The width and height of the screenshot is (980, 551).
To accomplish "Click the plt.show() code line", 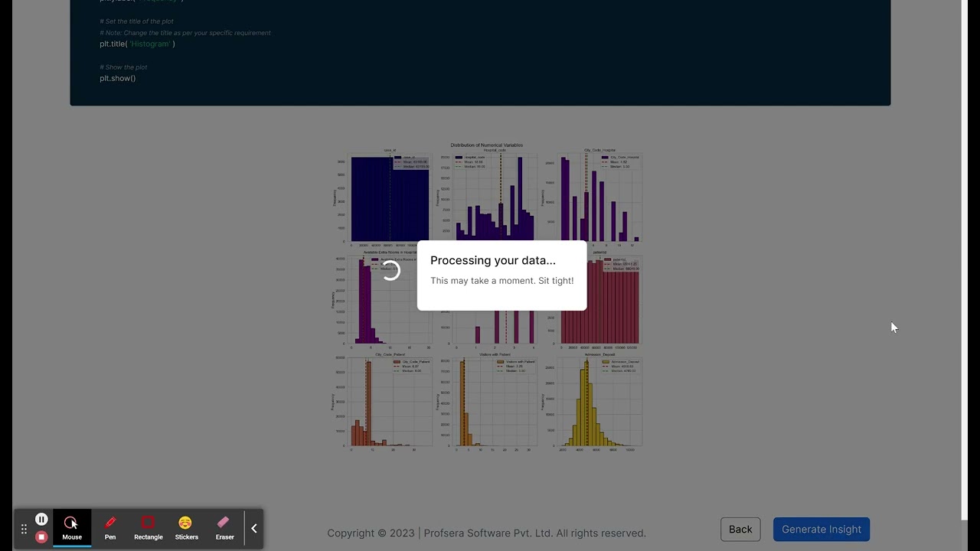I will pos(117,78).
